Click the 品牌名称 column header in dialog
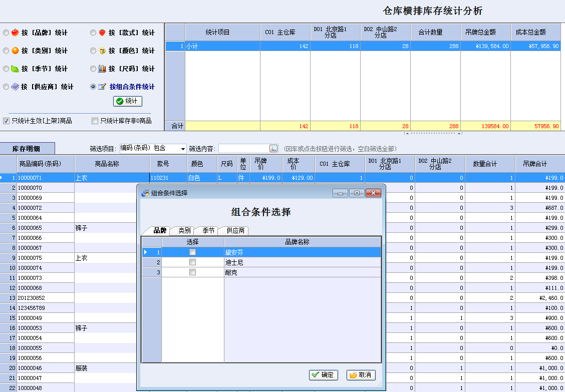Viewport: 565px width, 392px height. (x=303, y=242)
